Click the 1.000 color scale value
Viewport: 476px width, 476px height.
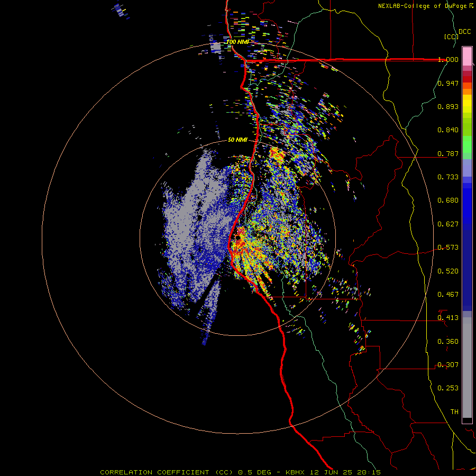tap(448, 59)
